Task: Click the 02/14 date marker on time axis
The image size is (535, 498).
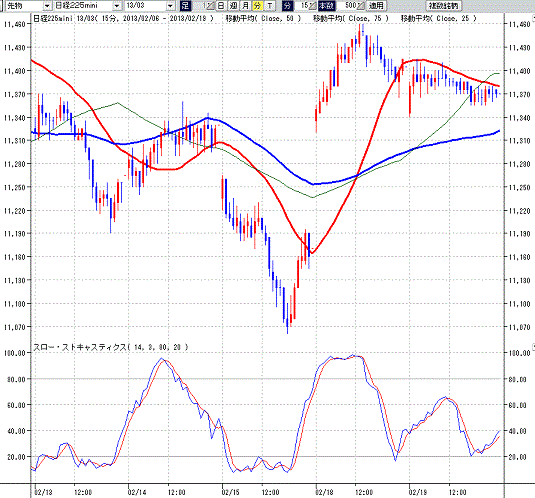Action: pyautogui.click(x=137, y=492)
